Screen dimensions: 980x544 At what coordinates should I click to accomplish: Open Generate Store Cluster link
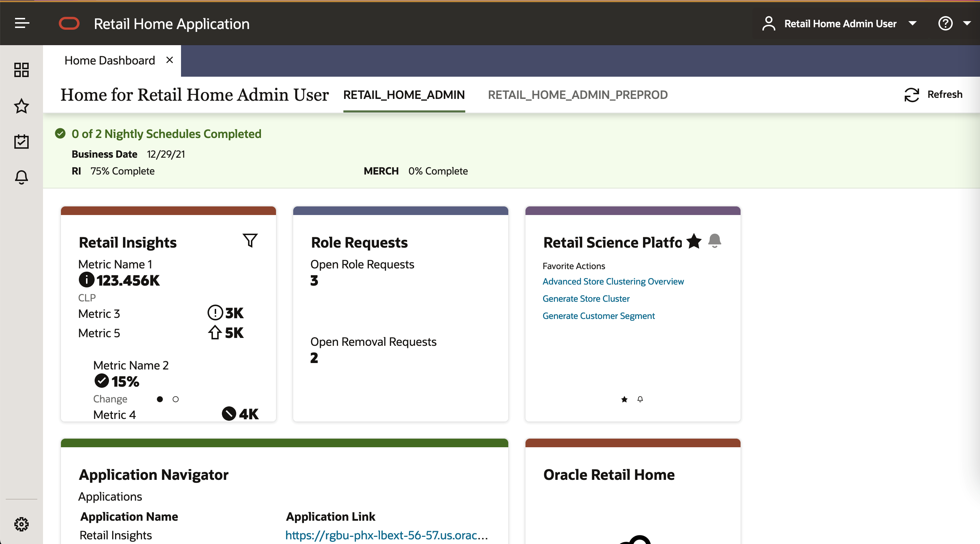[x=586, y=299]
